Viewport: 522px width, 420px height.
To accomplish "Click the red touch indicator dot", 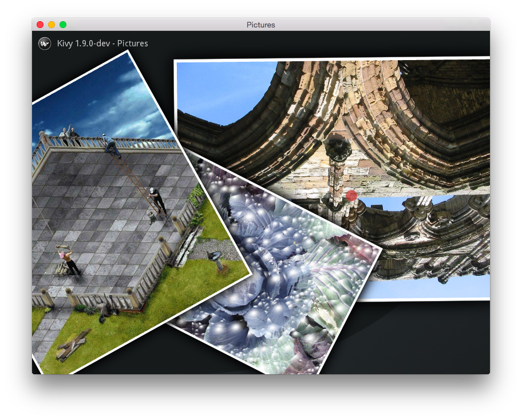I will pyautogui.click(x=351, y=196).
